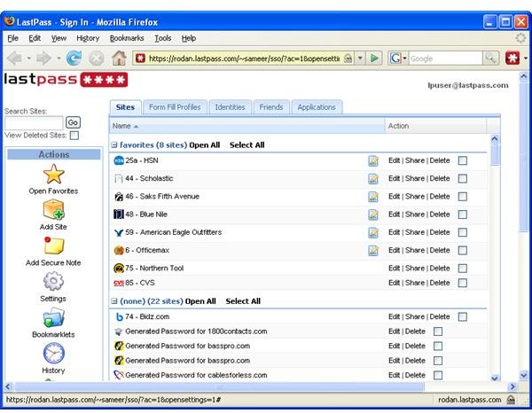Click the Add Secure Note sticky icon
Screen dimensions: 532x413
53,245
